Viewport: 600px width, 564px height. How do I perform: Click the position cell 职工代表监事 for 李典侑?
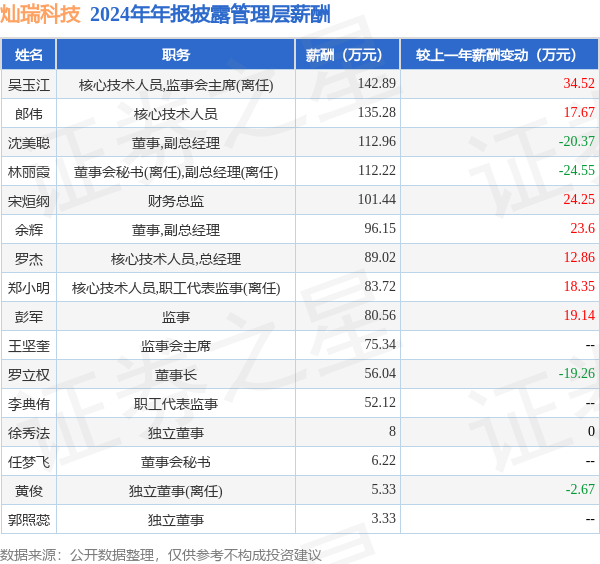pyautogui.click(x=176, y=404)
